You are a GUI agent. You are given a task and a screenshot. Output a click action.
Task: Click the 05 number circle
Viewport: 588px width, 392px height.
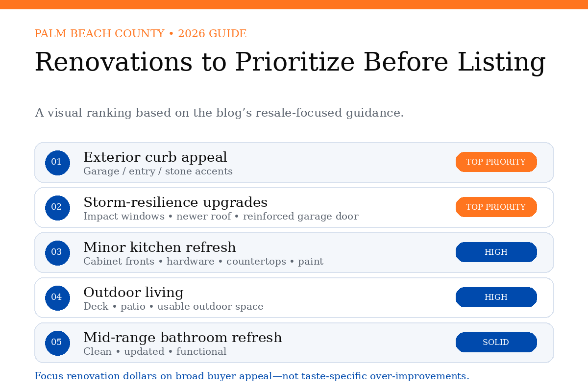pyautogui.click(x=57, y=343)
